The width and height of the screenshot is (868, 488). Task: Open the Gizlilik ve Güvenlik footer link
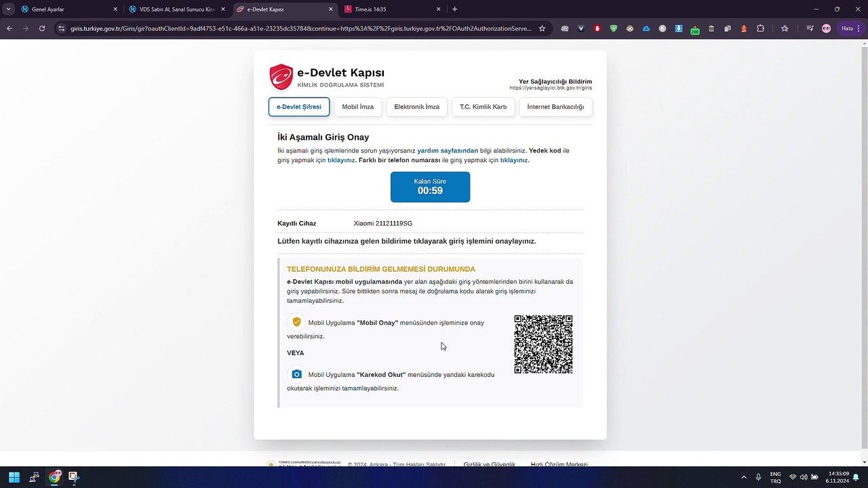(x=490, y=464)
